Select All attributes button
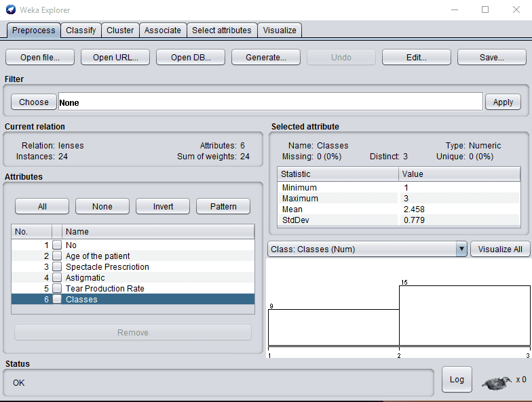This screenshot has height=402, width=532. [x=42, y=206]
